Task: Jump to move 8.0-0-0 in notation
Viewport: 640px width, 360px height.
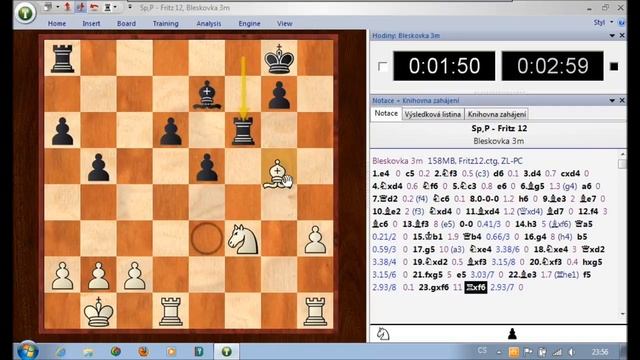Action: 484,199
